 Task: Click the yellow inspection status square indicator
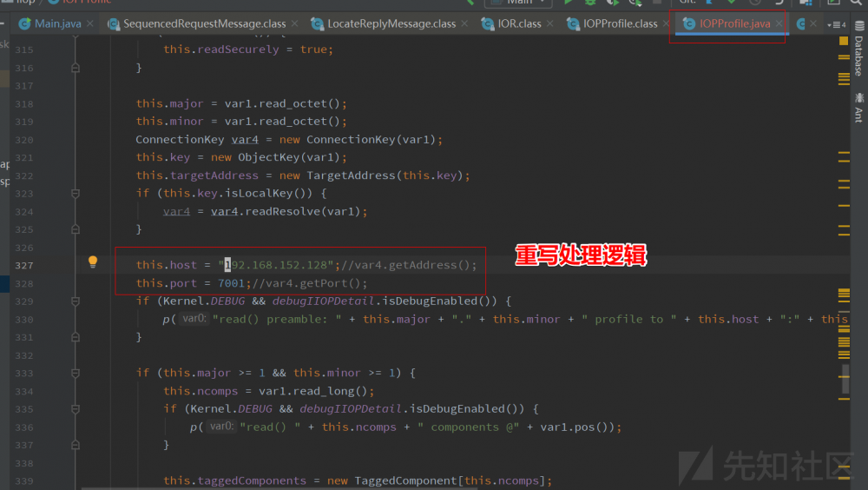click(x=844, y=41)
